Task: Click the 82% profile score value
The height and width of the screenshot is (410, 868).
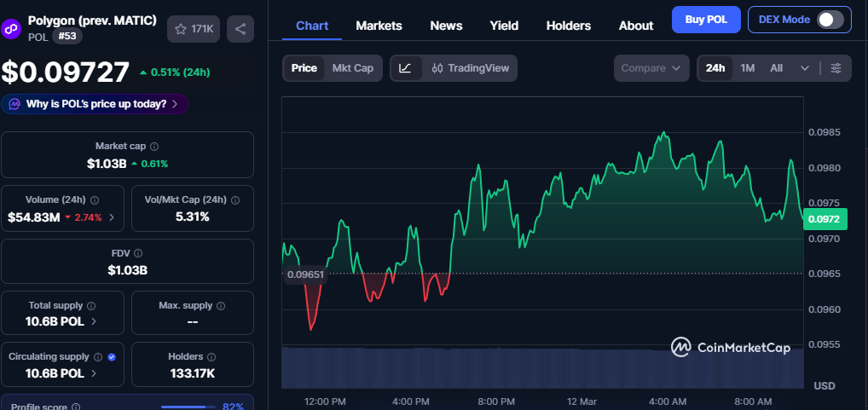Action: tap(233, 407)
